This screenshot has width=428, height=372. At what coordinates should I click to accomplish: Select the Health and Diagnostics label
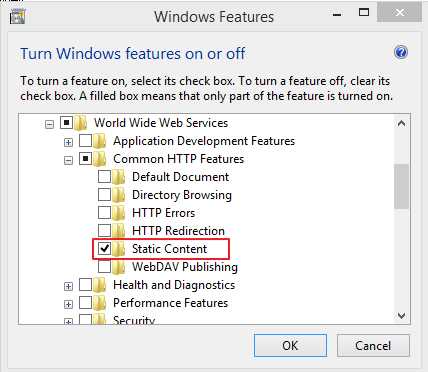pyautogui.click(x=174, y=285)
